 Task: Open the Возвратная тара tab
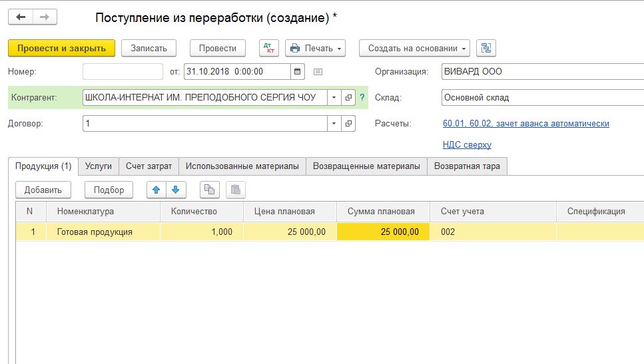click(467, 166)
